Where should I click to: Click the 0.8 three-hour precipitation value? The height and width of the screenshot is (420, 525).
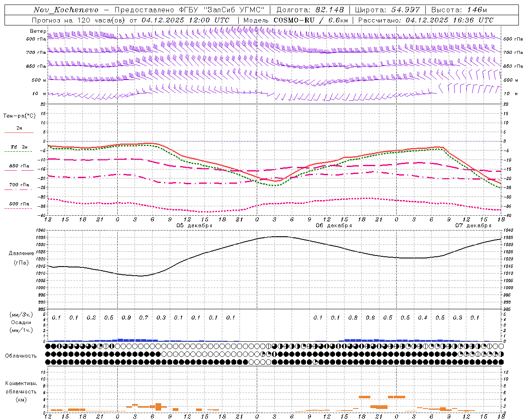click(353, 318)
